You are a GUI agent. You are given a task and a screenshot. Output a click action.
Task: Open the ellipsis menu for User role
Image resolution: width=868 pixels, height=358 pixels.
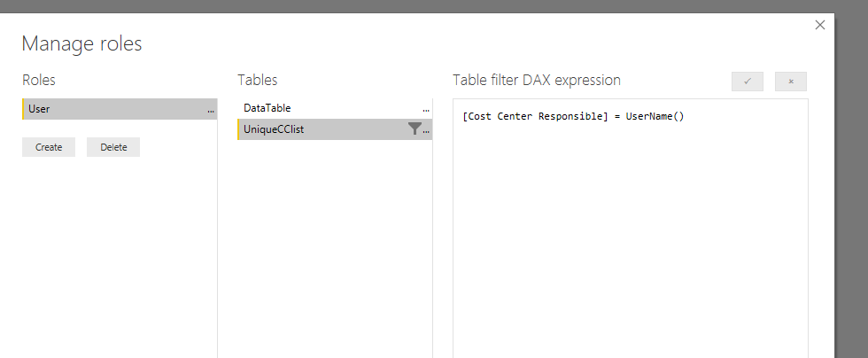[x=211, y=110]
